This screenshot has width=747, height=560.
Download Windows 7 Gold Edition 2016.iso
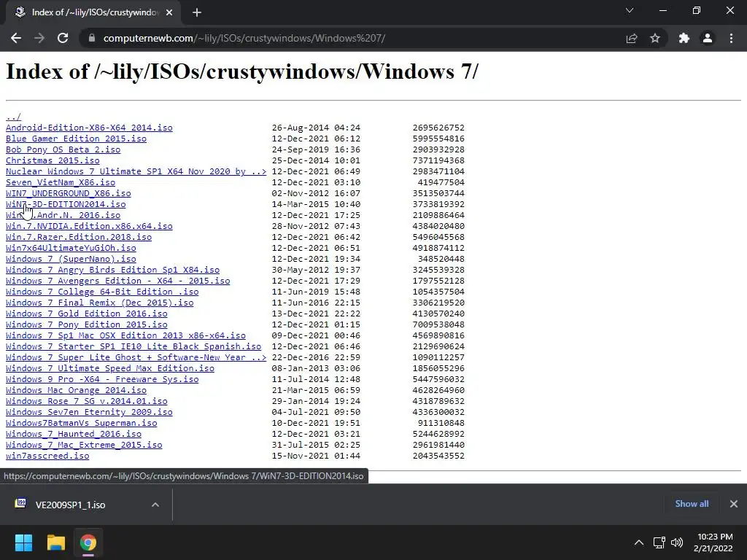(87, 314)
